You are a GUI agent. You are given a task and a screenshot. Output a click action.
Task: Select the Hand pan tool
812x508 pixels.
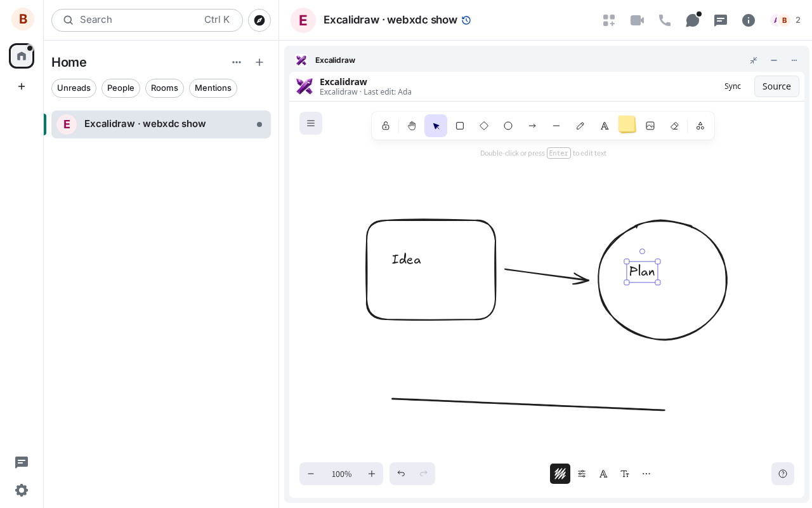412,126
